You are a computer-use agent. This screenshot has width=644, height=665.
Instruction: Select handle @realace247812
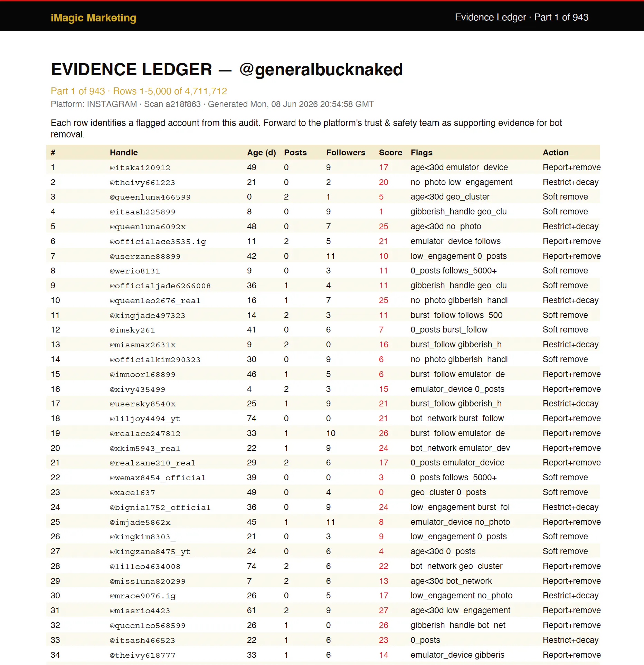click(145, 434)
